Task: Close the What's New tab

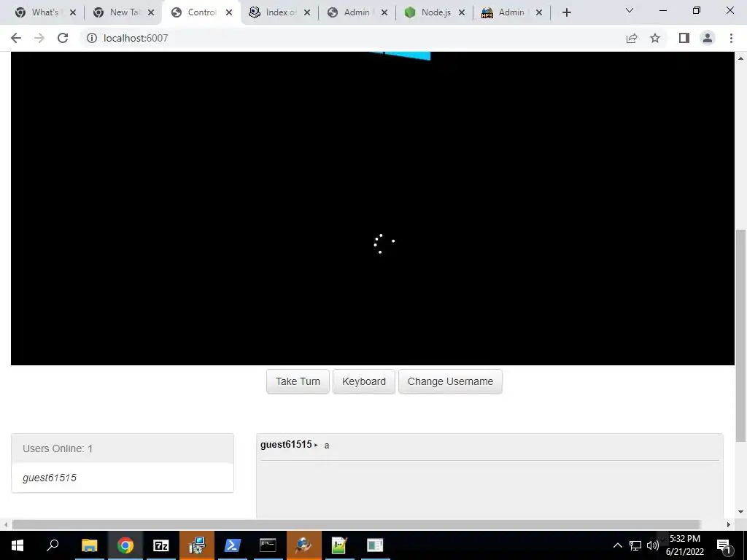Action: point(73,12)
